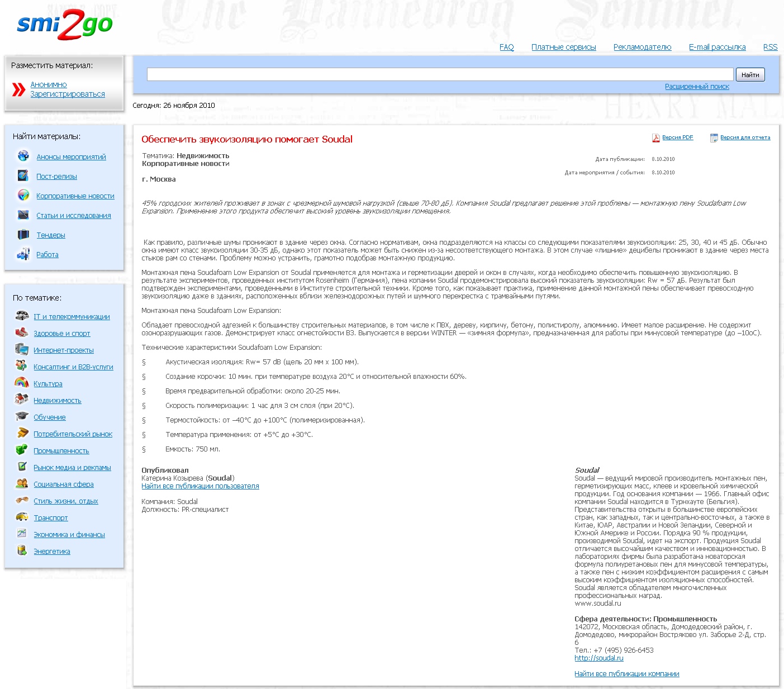784x689 pixels.
Task: Click the red double-arrow icon beside Анонимно
Action: [x=19, y=89]
